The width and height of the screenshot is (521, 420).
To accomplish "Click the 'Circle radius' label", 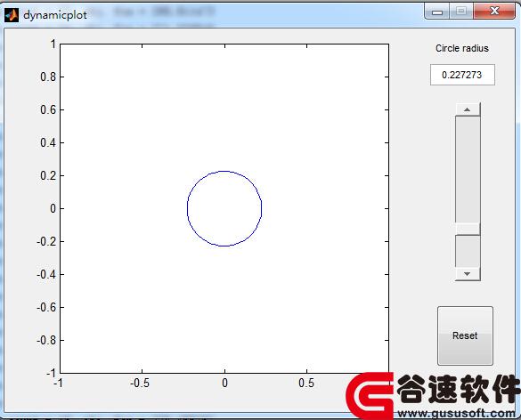I will point(462,48).
